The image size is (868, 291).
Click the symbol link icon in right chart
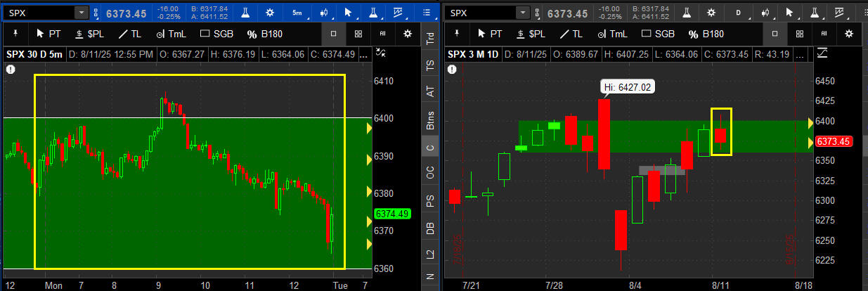(538, 13)
